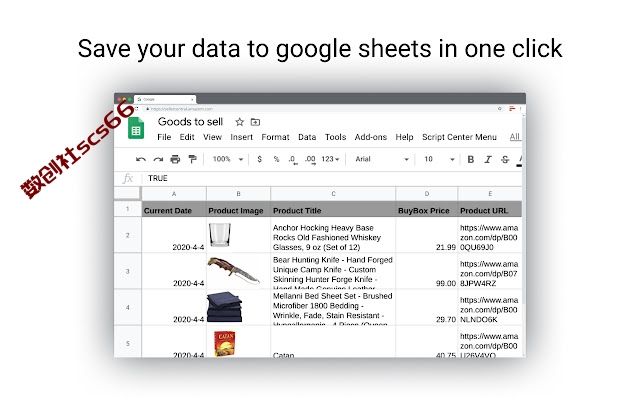Click the Current Date header cell
Screen dimensions: 640x400
coord(174,209)
